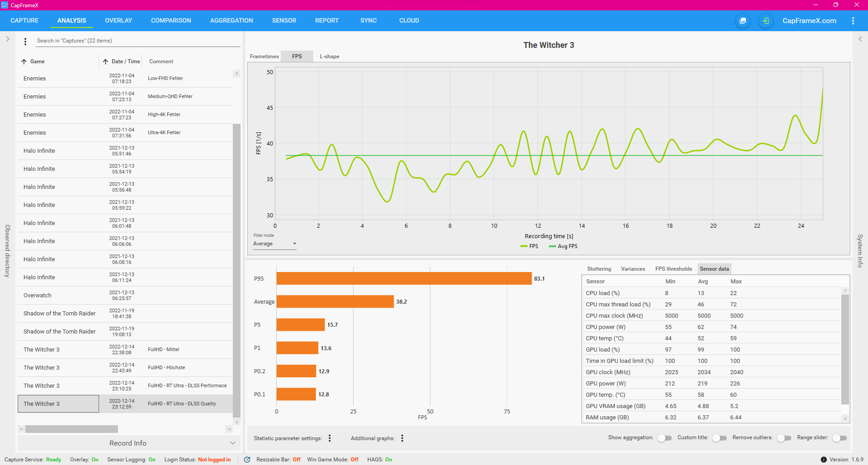The height and width of the screenshot is (465, 868).
Task: Expand the Observed directory panel chevron
Action: 8,39
